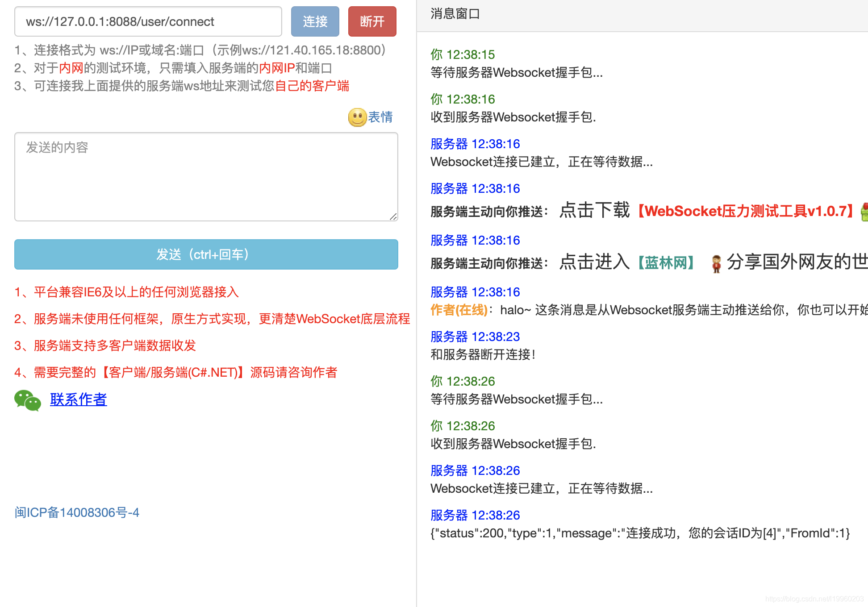Viewport: 868px width, 607px height.
Task: Click the 和服务器断开连接 message
Action: pyautogui.click(x=482, y=354)
